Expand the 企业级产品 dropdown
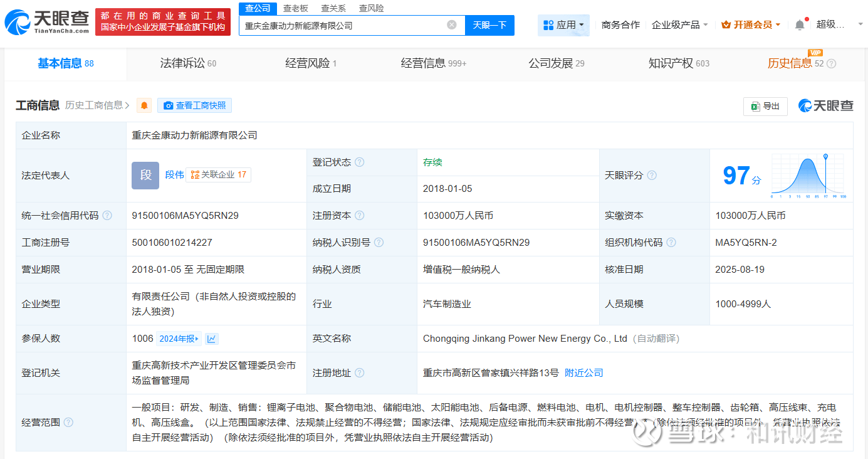This screenshot has width=868, height=459. point(680,25)
